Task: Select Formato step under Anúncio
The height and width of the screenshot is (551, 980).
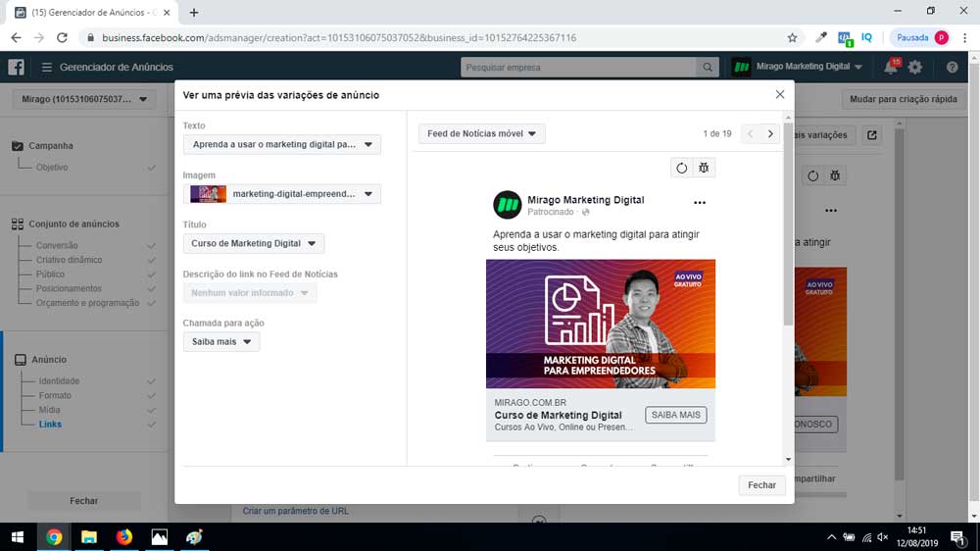Action: [x=55, y=395]
